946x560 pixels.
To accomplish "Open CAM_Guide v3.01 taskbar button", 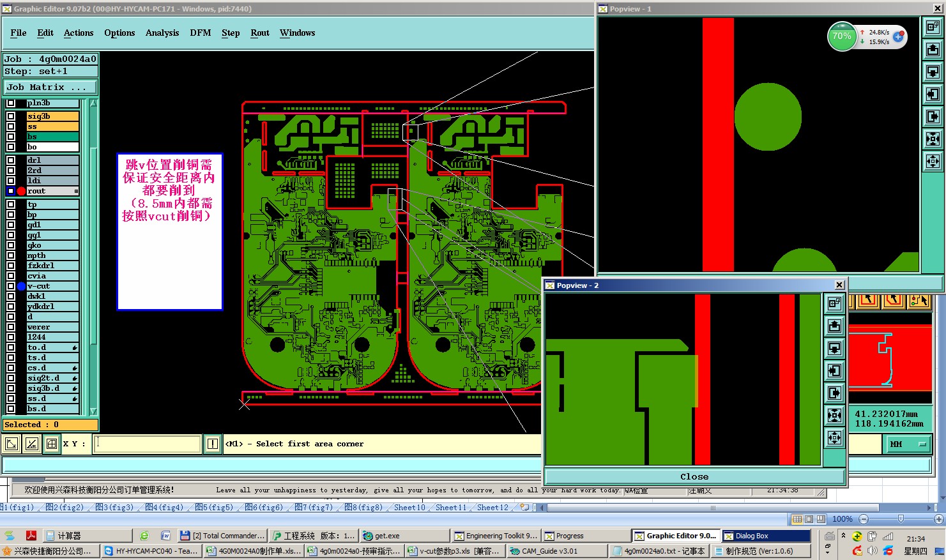I will point(557,551).
